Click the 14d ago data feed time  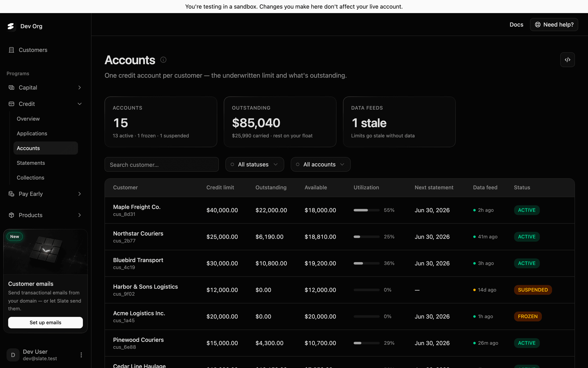[x=487, y=290]
